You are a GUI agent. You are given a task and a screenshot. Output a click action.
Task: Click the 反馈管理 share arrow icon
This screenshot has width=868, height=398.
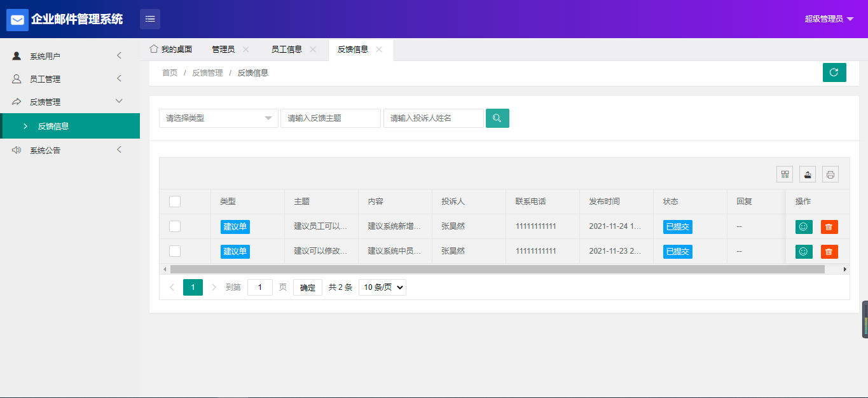(x=17, y=102)
